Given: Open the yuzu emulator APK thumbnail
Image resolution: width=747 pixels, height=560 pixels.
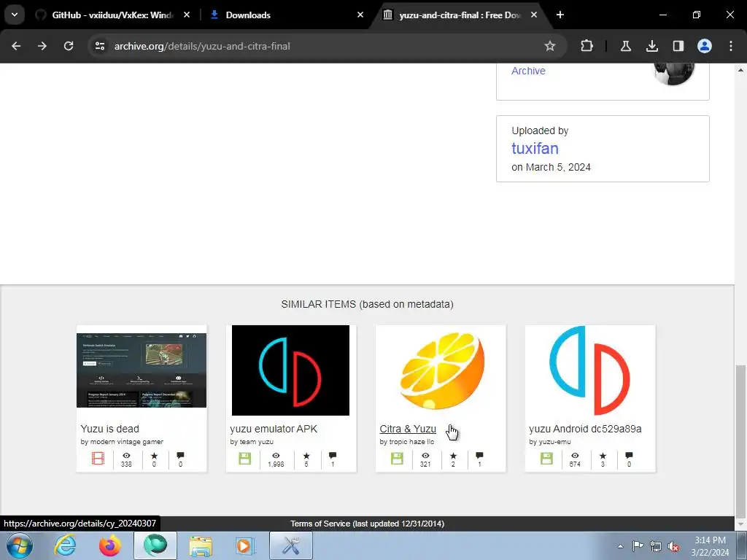Looking at the screenshot, I should point(290,370).
